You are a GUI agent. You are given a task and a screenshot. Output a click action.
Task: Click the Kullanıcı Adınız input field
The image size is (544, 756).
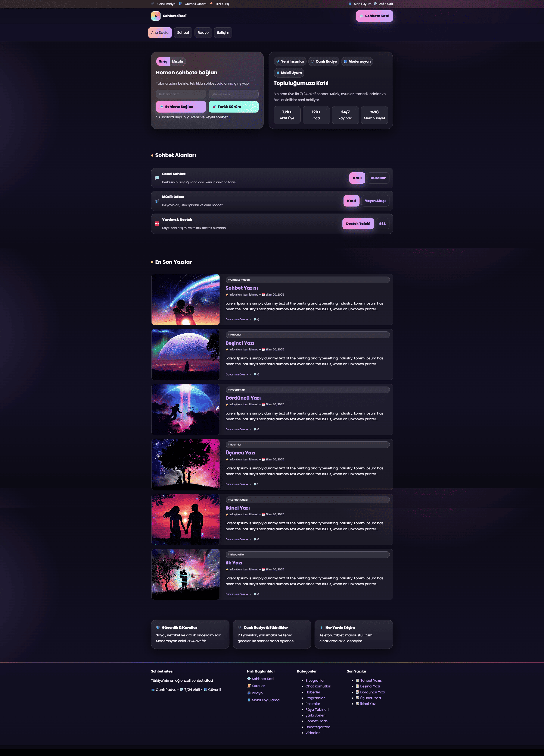[x=180, y=94]
